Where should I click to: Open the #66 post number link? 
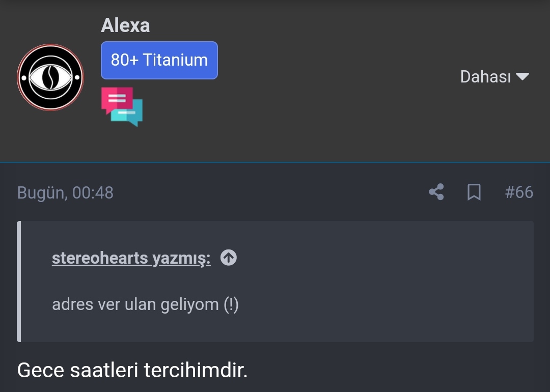click(x=519, y=192)
